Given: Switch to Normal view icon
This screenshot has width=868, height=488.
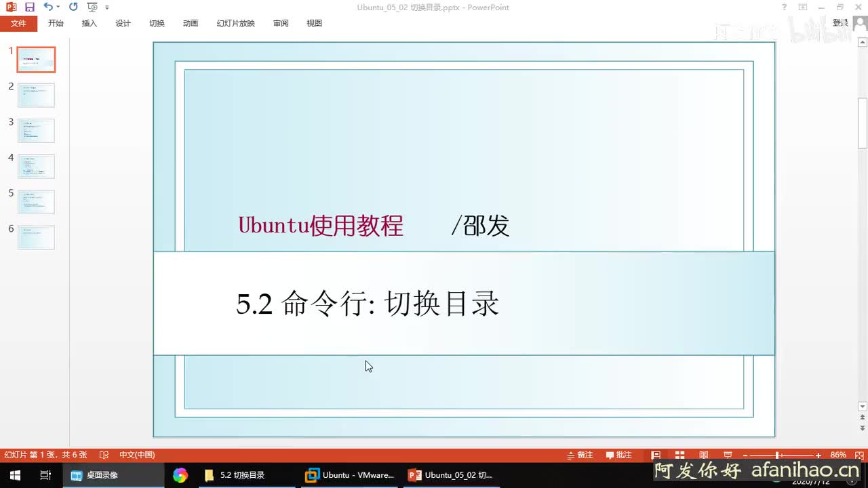Looking at the screenshot, I should coord(656,455).
